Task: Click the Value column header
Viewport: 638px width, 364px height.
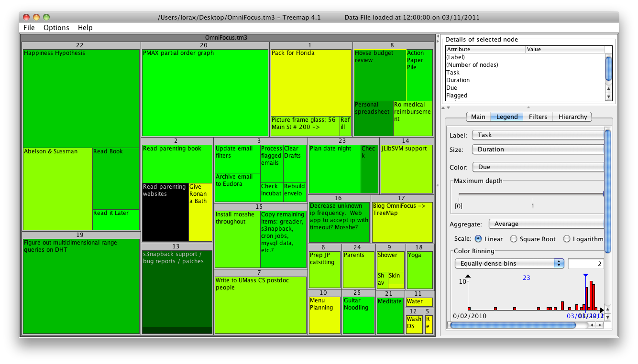Action: 565,49
